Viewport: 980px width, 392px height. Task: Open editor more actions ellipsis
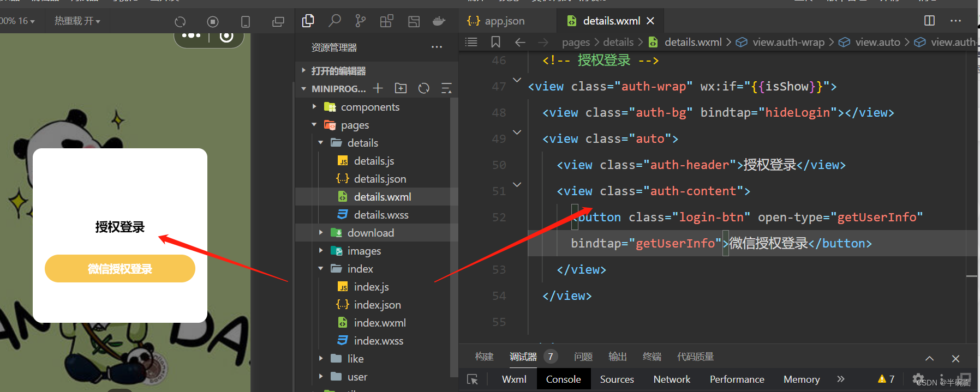[x=955, y=21]
